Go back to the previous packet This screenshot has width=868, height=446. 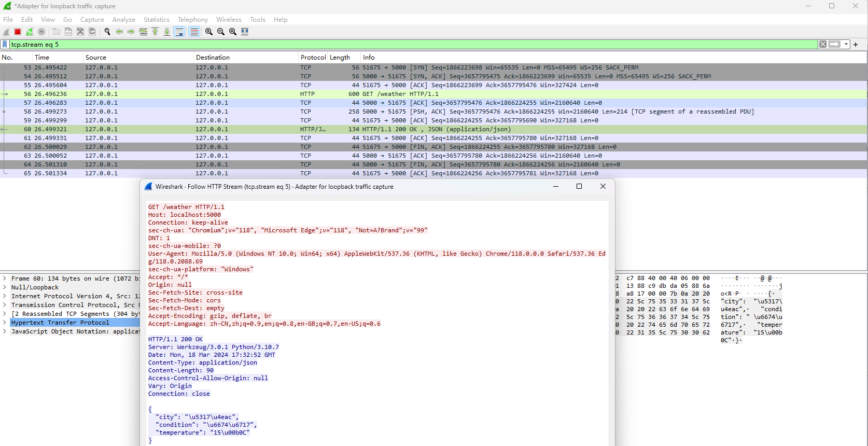(119, 32)
